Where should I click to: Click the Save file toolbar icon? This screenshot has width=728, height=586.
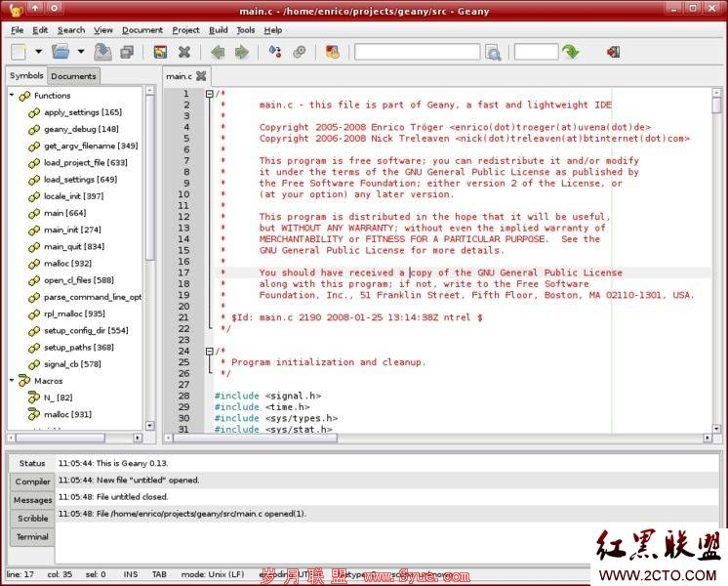tap(102, 52)
